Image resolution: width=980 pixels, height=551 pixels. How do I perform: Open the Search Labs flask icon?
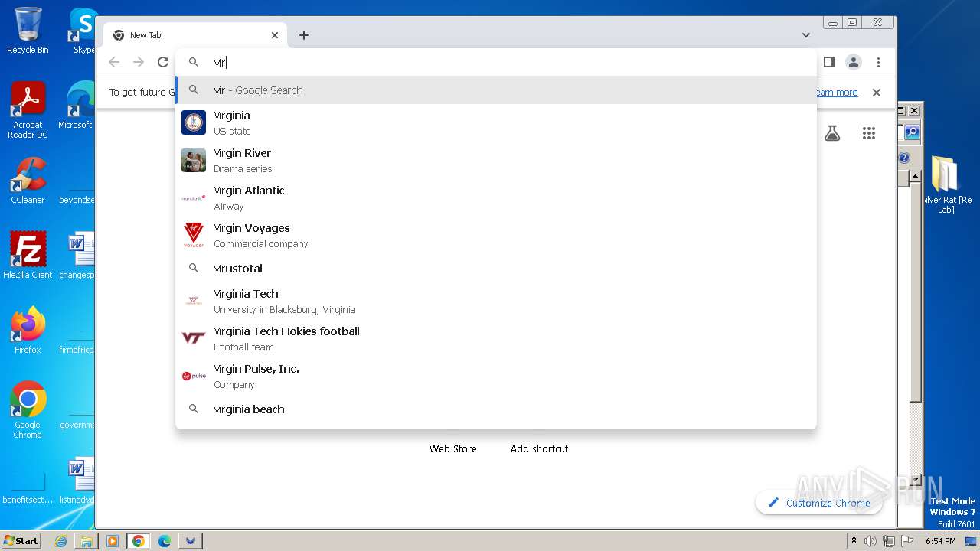(832, 133)
